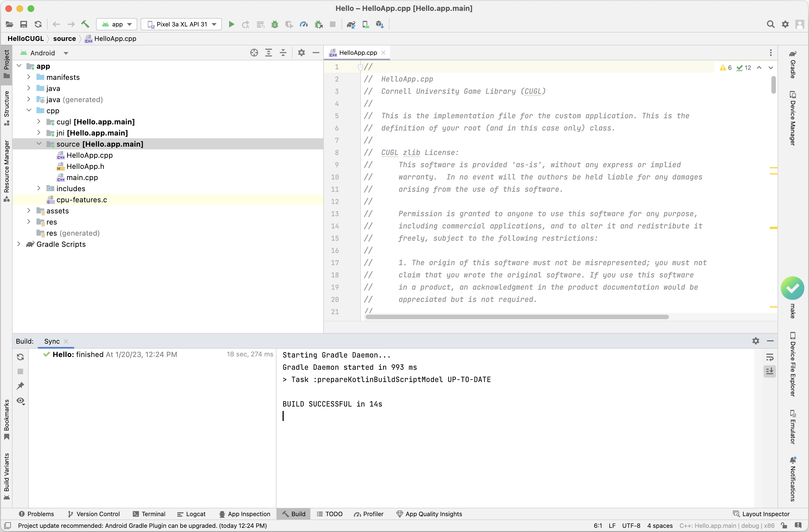
Task: Sync Project with Gradle Files icon
Action: (x=351, y=24)
